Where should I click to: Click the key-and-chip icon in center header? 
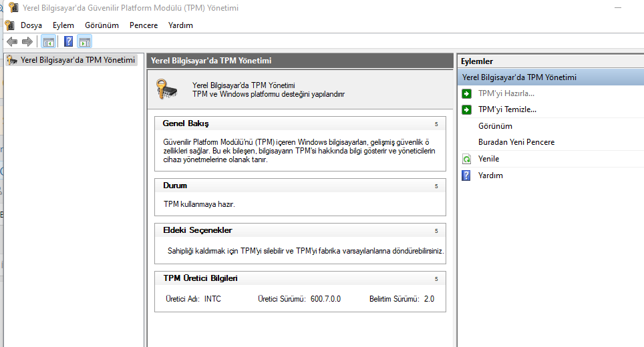[x=166, y=89]
